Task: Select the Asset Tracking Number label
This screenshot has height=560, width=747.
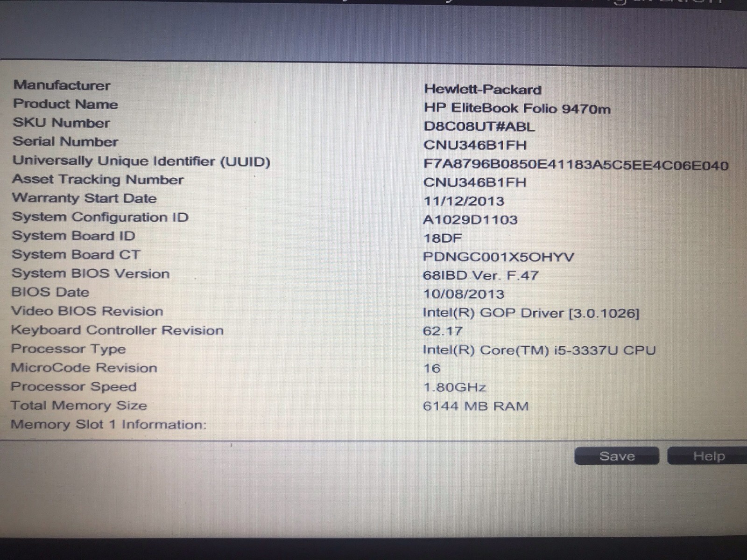Action: [98, 180]
